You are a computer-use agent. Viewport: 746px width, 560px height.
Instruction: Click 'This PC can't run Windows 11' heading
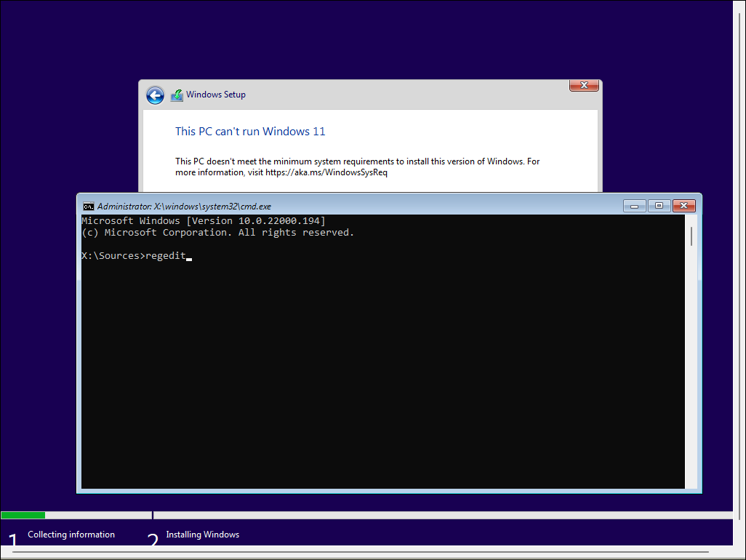coord(250,132)
